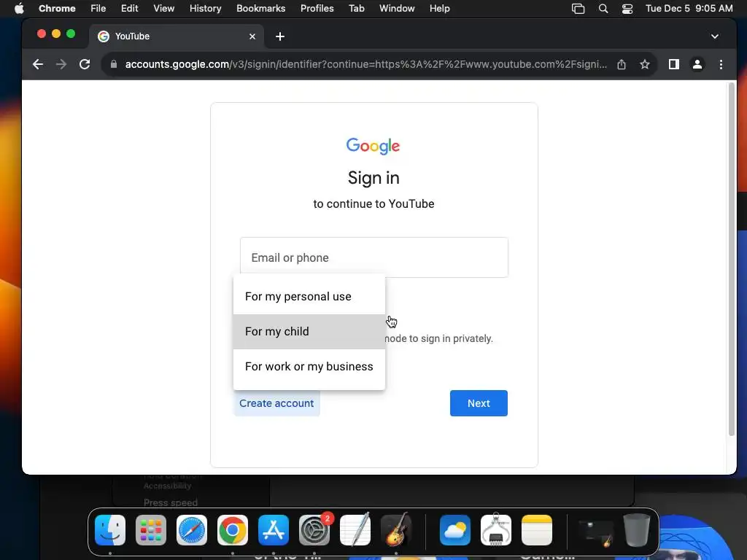
Task: Open Trash from the Dock
Action: point(637,530)
